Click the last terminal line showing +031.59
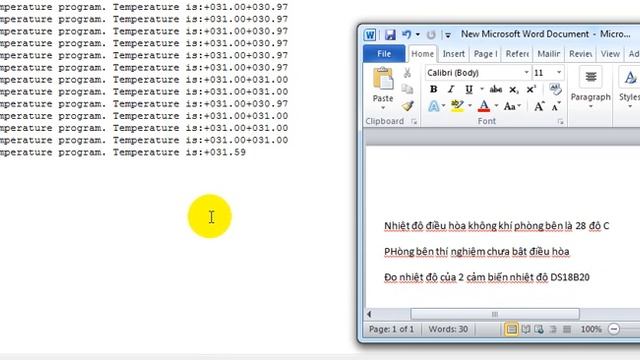The height and width of the screenshot is (360, 640). coord(123,153)
